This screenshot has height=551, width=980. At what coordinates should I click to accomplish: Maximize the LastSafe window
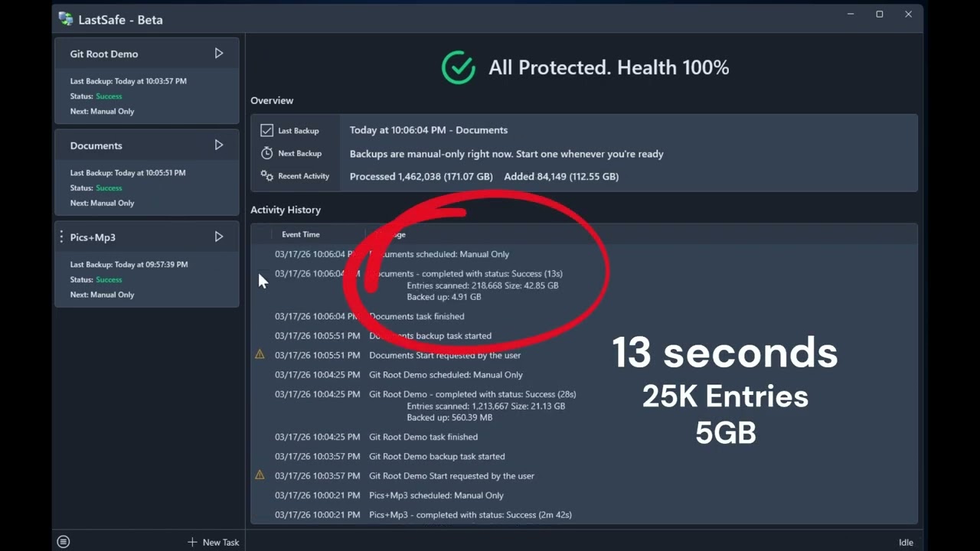point(879,14)
